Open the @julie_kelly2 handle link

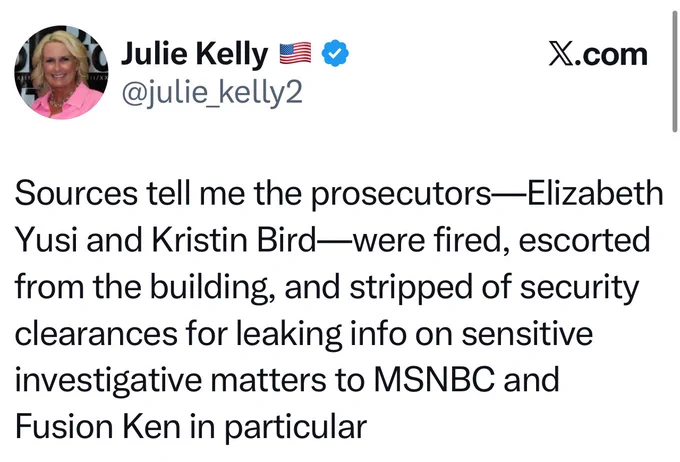[x=210, y=93]
